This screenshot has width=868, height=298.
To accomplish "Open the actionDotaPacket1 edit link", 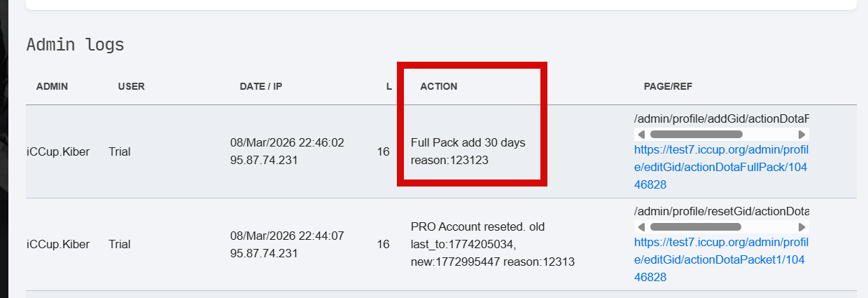I will pyautogui.click(x=721, y=260).
